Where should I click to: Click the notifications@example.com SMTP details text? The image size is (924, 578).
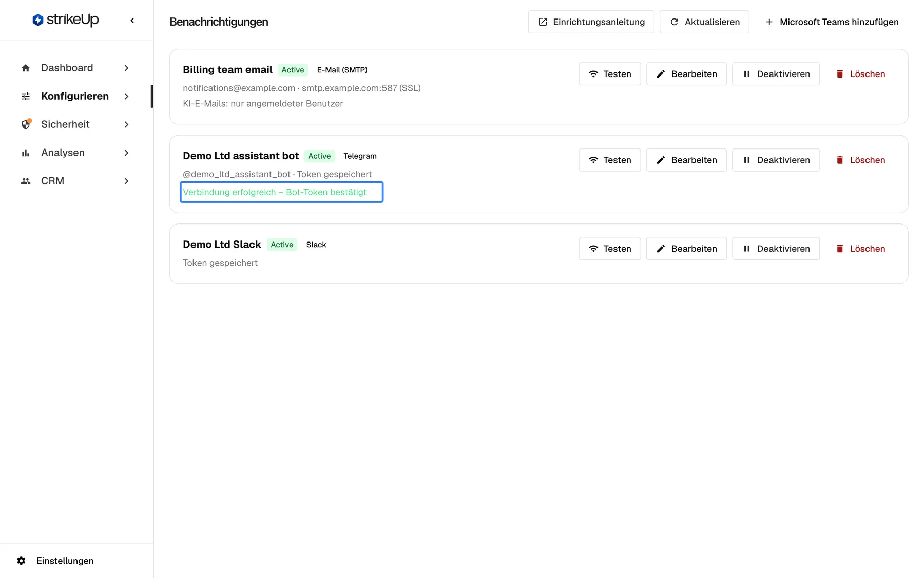tap(302, 88)
